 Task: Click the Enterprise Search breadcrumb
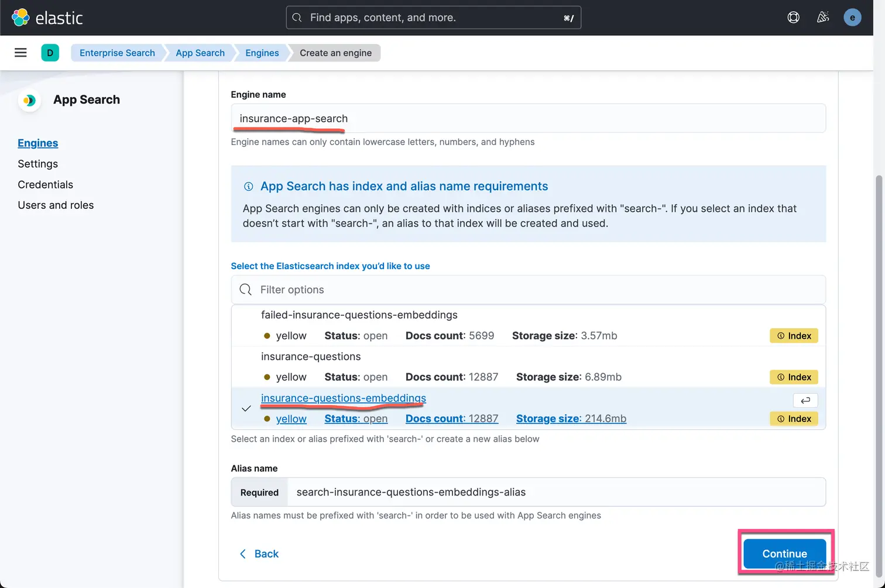coord(117,53)
